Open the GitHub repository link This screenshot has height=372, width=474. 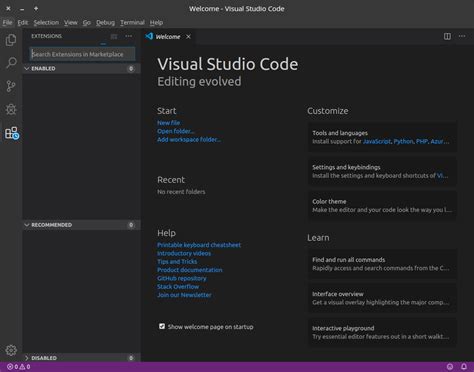182,278
